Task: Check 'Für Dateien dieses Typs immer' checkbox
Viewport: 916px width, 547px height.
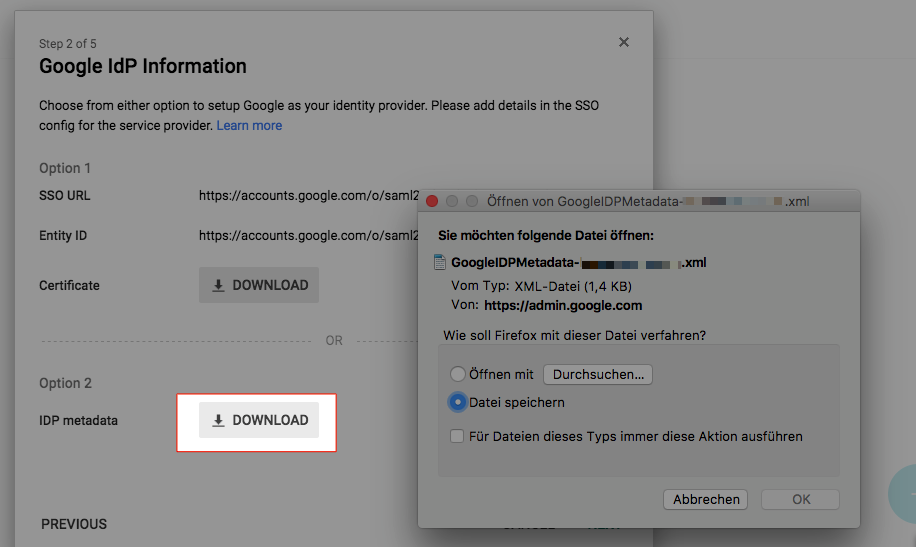Action: click(x=457, y=437)
